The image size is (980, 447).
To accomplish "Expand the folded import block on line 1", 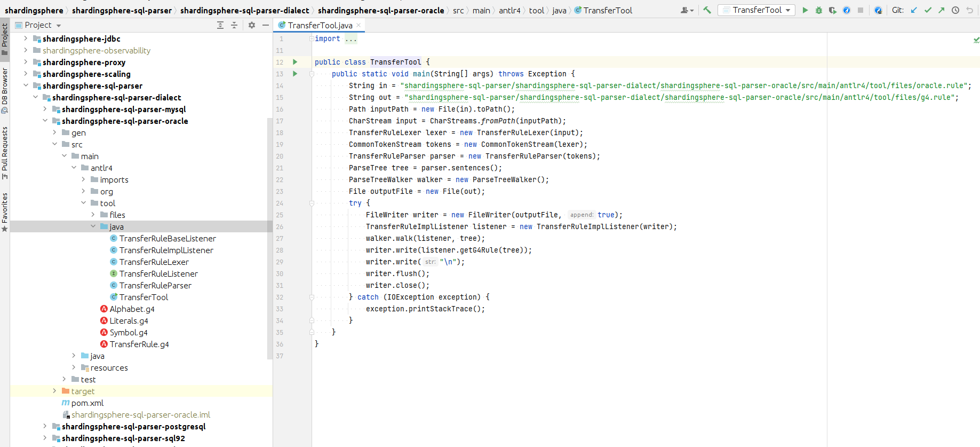I will [x=312, y=39].
